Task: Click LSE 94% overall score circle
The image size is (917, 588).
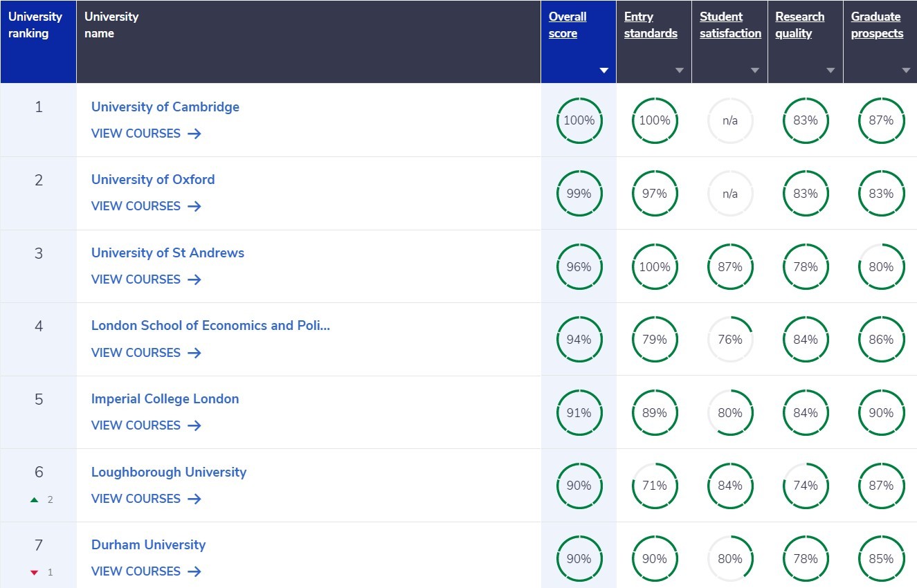Action: (579, 340)
